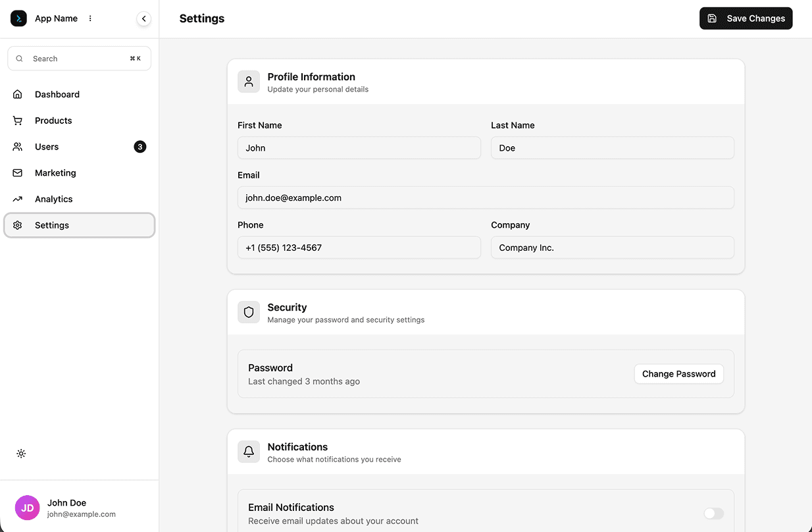
Task: Click the Notifications bell icon
Action: click(x=249, y=452)
